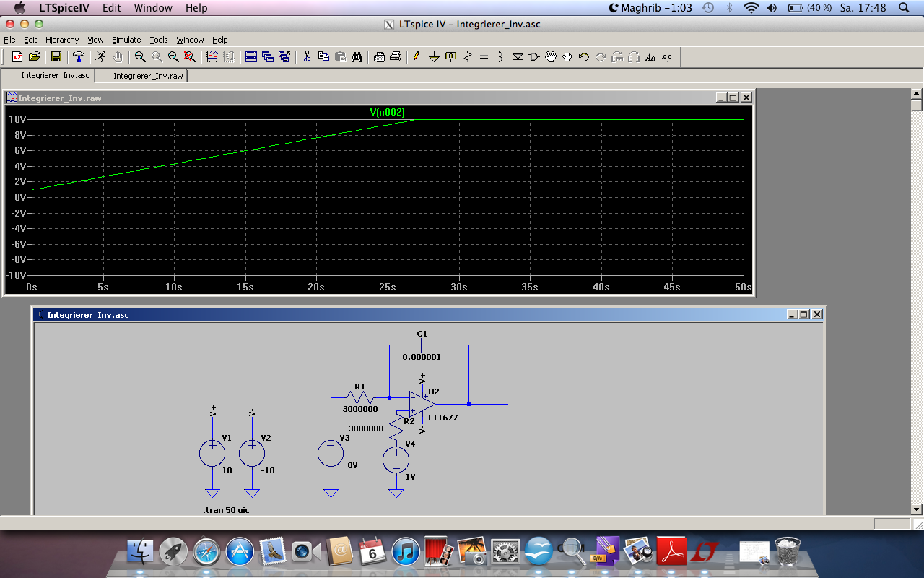Click the Cut scissors icon
This screenshot has height=578, width=924.
[x=307, y=57]
